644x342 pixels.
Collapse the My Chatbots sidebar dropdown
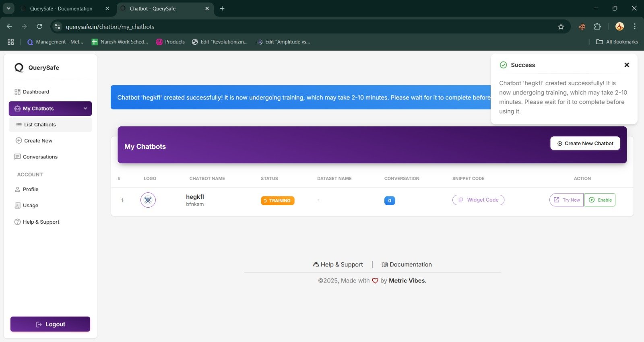(x=85, y=109)
